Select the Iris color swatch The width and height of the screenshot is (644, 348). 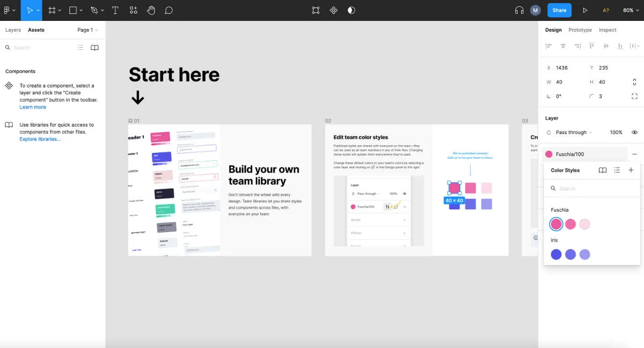coord(557,254)
